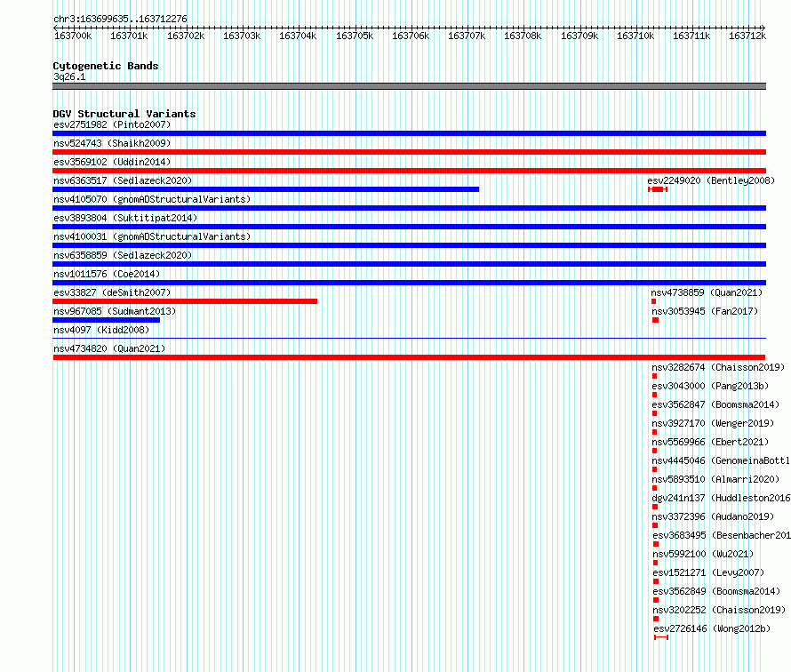791x672 pixels.
Task: Open the esv3569102 (Uddin2014) label
Action: click(112, 162)
